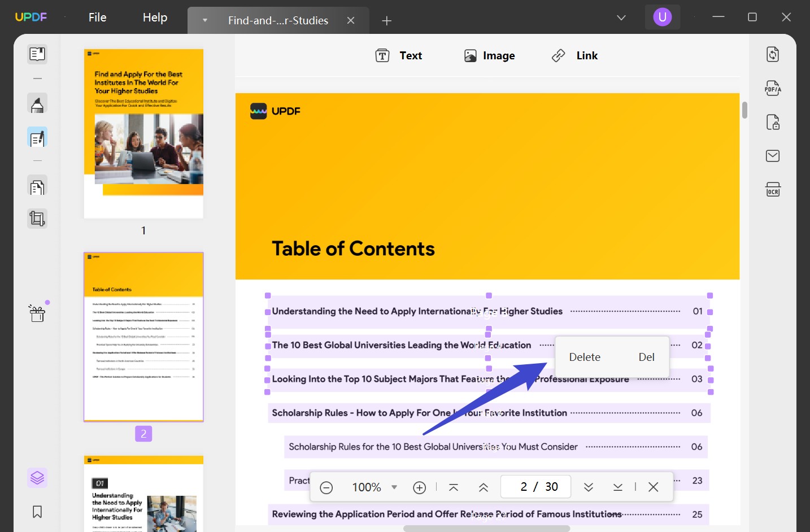Viewport: 810px width, 532px height.
Task: Click 'Looking Into the Top 10 Subject Majors' entry
Action: 450,379
